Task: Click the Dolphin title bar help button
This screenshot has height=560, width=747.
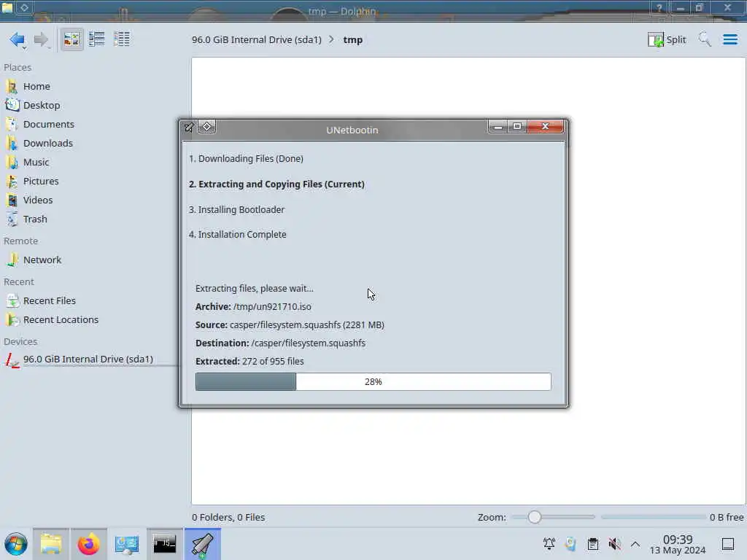Action: (659, 7)
